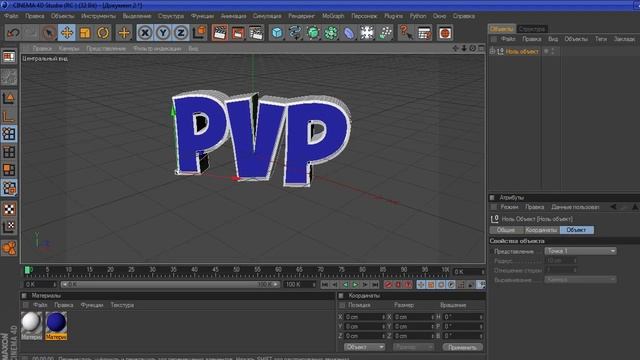Activate the Move tool
The height and width of the screenshot is (360, 640).
67,33
